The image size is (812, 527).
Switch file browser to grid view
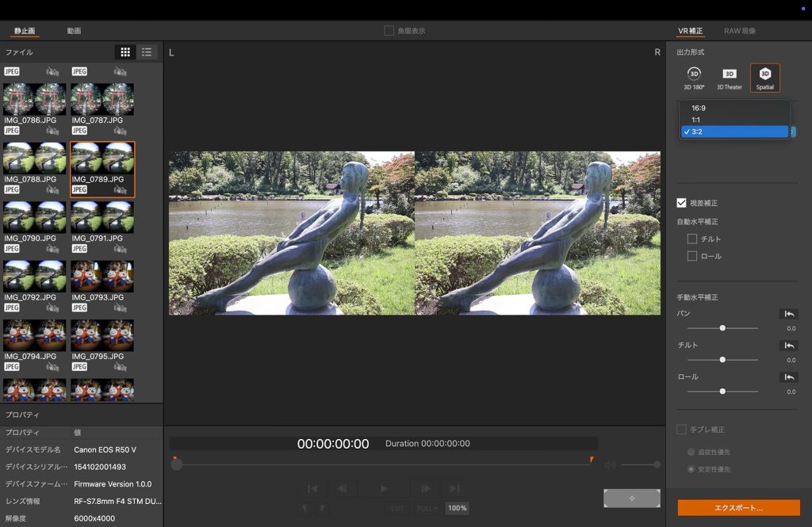pyautogui.click(x=125, y=52)
